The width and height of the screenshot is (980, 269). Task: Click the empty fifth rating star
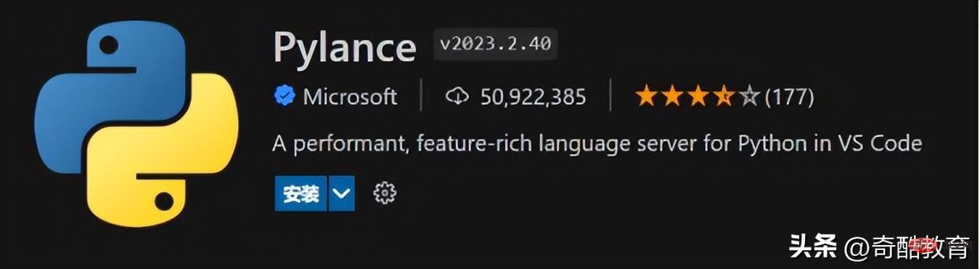tap(748, 96)
